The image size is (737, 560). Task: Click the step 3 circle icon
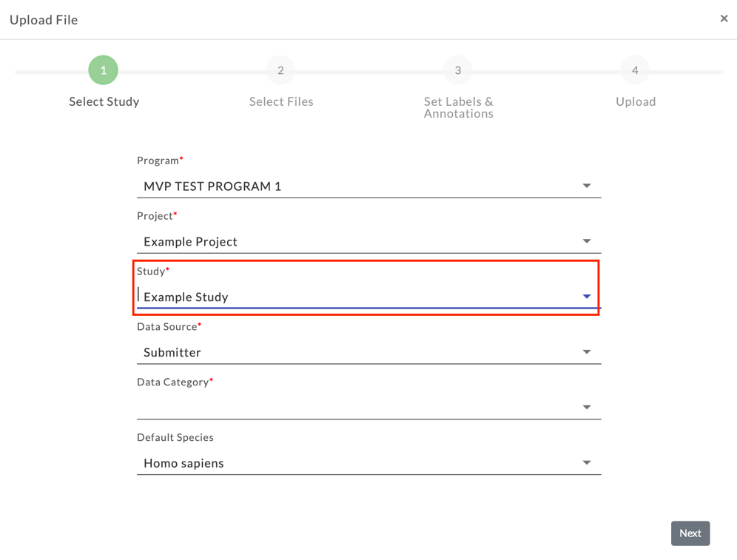(458, 70)
